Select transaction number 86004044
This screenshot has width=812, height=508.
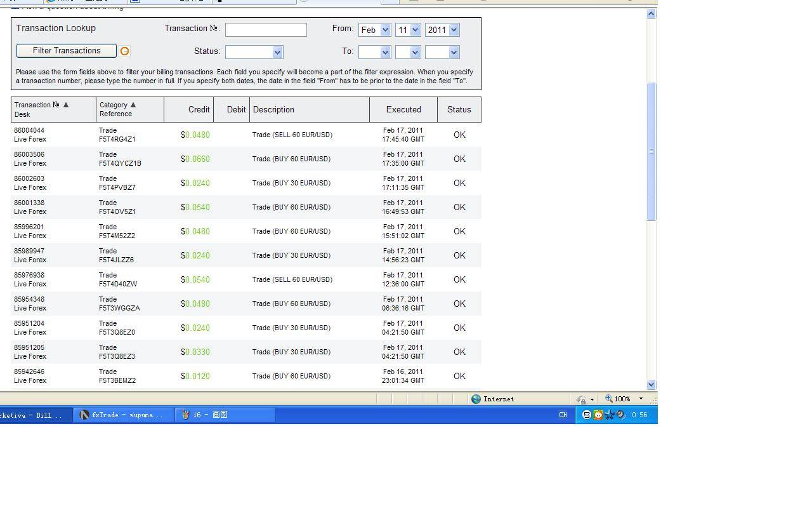point(29,130)
